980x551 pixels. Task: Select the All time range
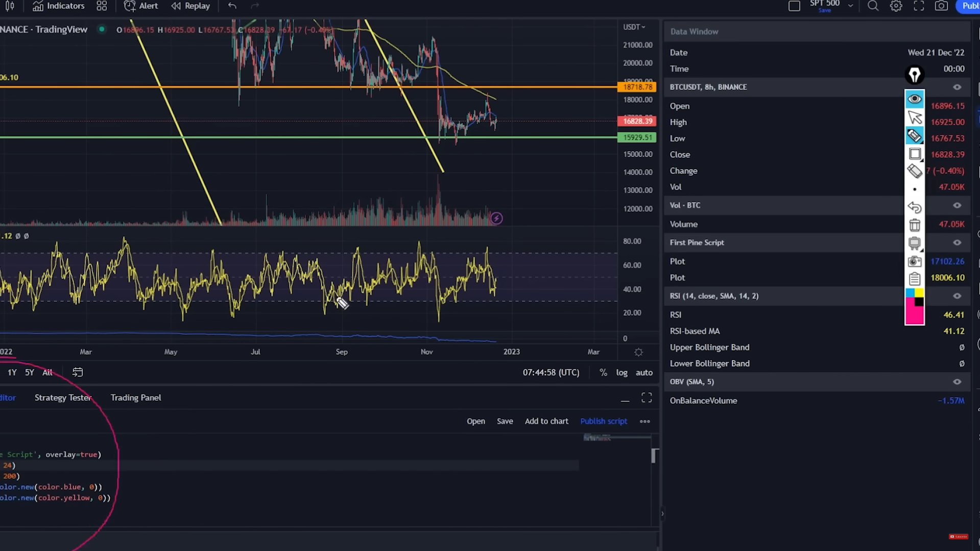pyautogui.click(x=47, y=373)
